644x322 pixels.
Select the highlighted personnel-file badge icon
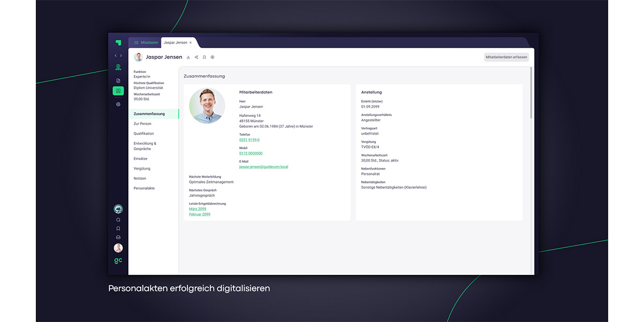tap(118, 91)
